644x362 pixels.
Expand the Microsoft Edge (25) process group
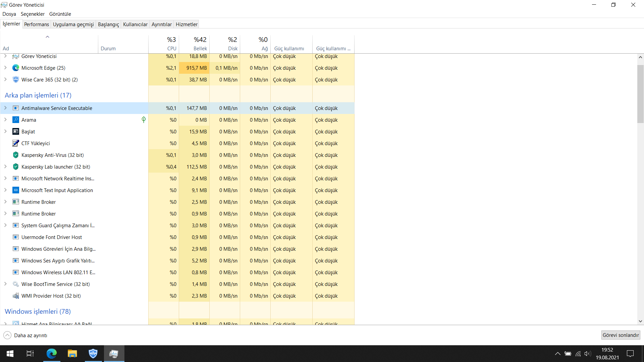[5, 68]
